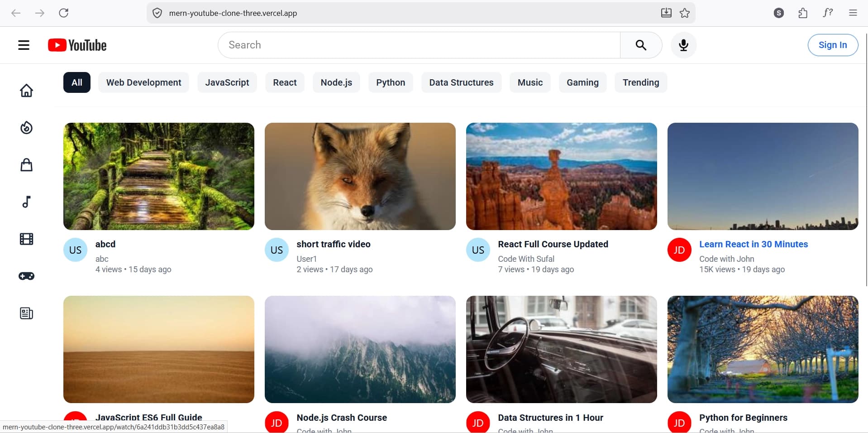The image size is (868, 433).
Task: Open Python for Beginners title
Action: pyautogui.click(x=743, y=418)
